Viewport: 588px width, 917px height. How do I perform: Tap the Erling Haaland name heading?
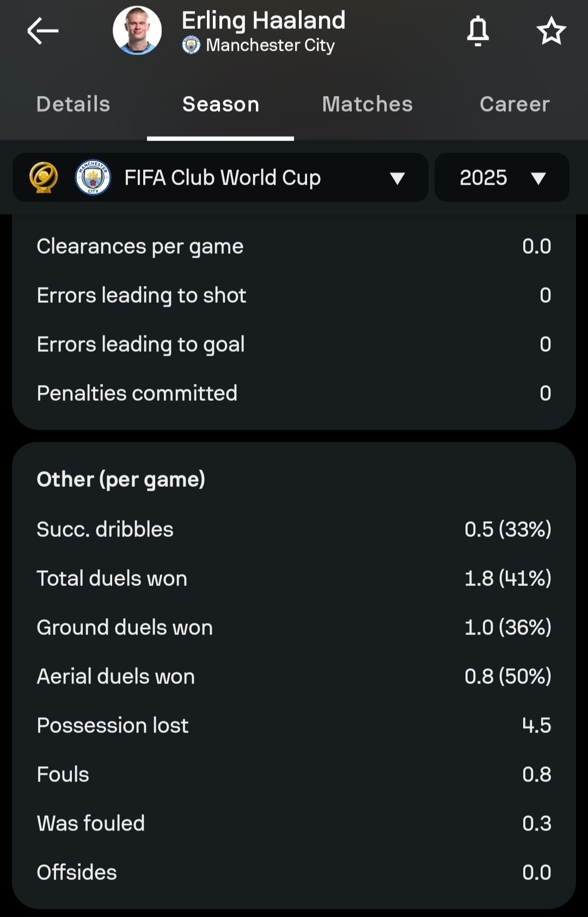[x=264, y=21]
